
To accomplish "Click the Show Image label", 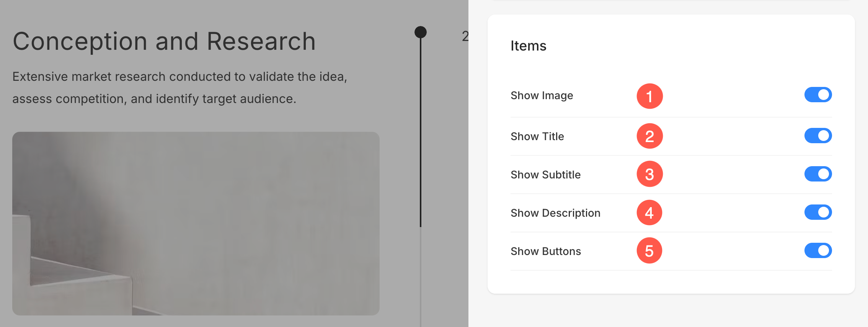I will click(542, 95).
